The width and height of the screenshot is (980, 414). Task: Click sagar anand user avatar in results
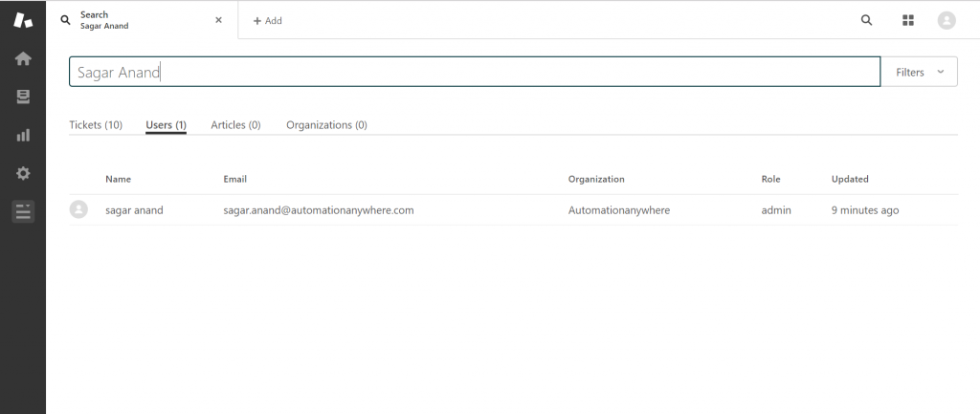click(78, 209)
